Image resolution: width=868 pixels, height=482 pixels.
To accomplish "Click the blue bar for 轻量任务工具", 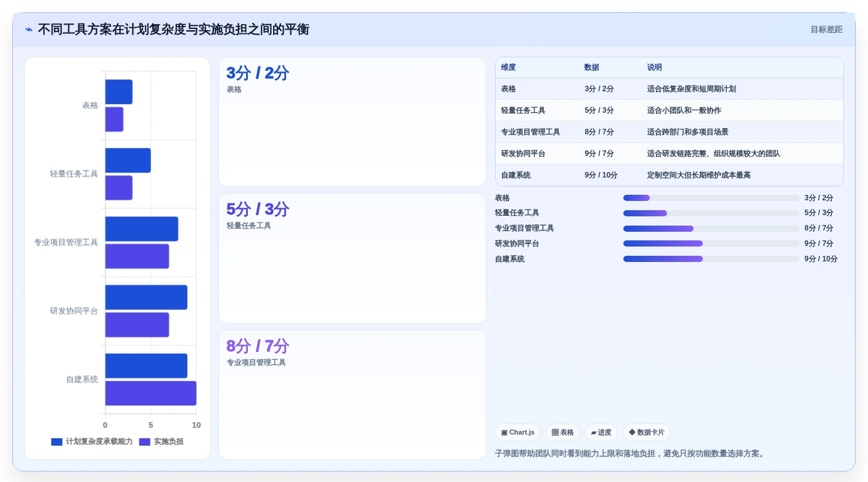I will point(128,160).
